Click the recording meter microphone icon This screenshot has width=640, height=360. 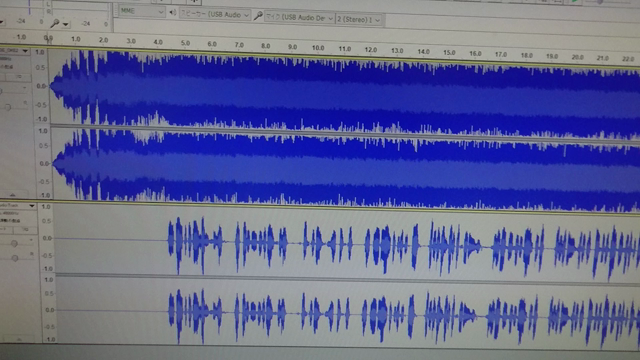point(55,24)
